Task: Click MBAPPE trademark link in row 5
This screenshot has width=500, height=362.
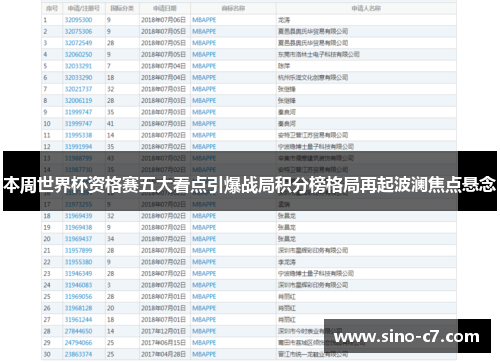Action: click(204, 66)
